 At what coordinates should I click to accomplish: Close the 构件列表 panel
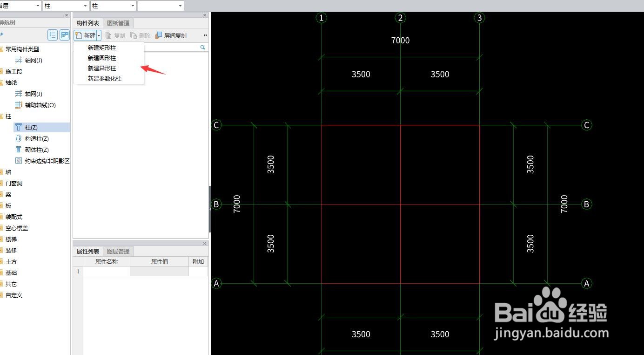point(205,15)
